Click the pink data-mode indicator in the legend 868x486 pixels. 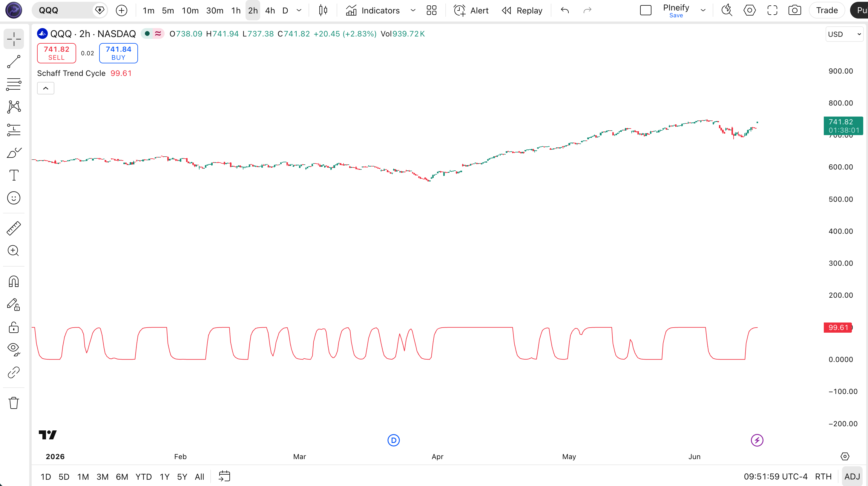coord(158,34)
